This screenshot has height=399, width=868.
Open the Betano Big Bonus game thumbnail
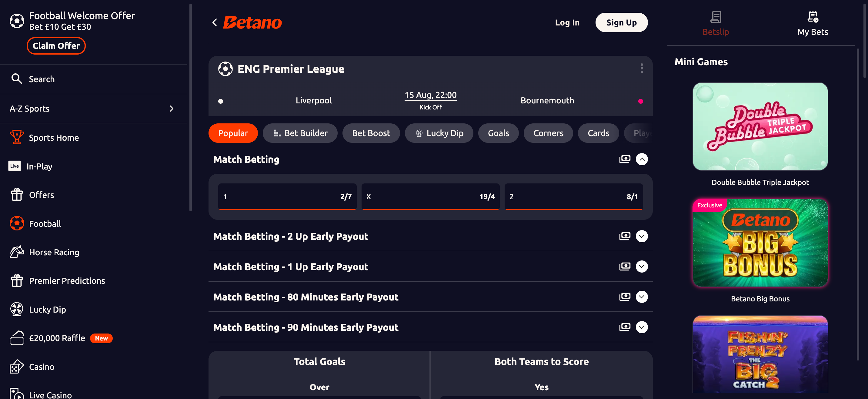(x=760, y=243)
